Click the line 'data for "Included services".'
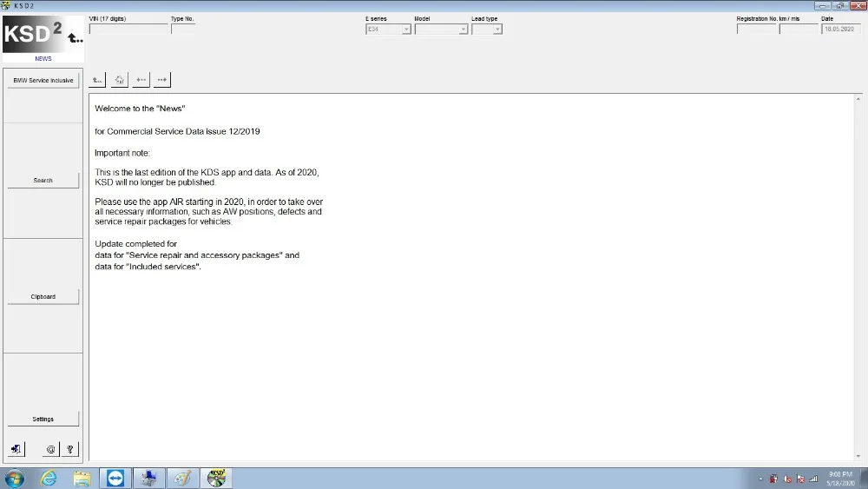This screenshot has width=868, height=489. pos(148,267)
